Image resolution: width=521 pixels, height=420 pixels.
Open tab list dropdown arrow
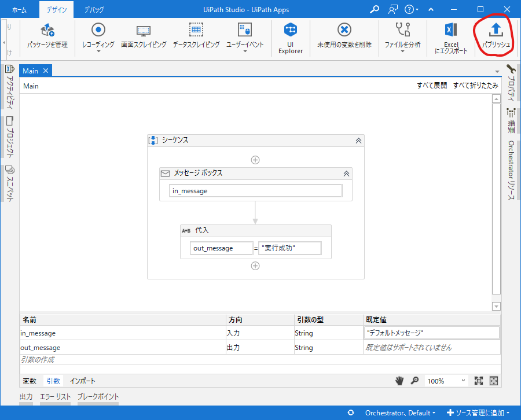click(x=497, y=71)
